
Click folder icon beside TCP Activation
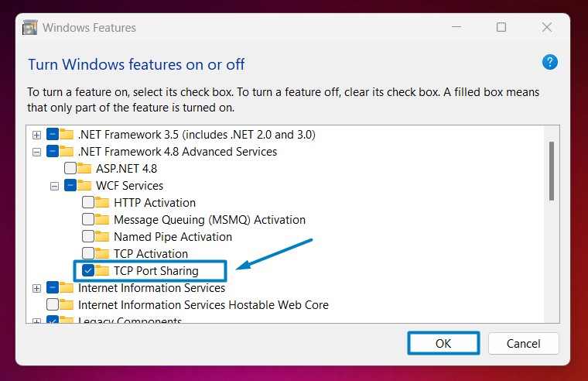coord(102,253)
